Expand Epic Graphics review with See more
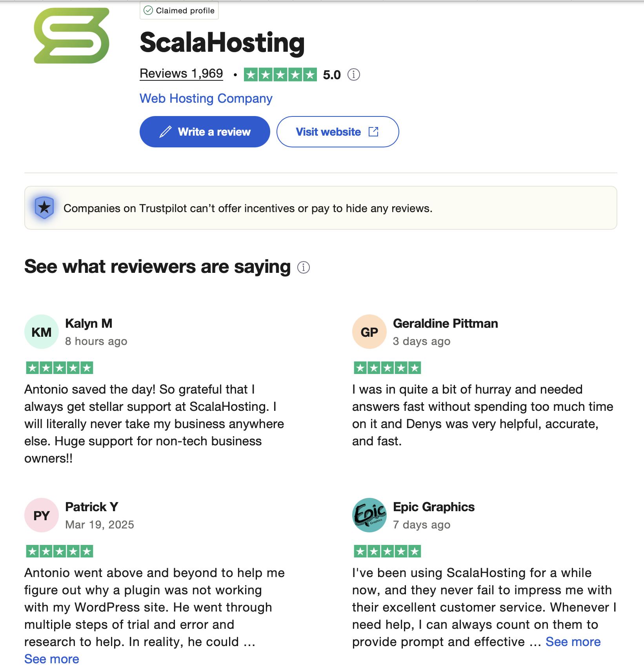The image size is (644, 668). point(573,642)
